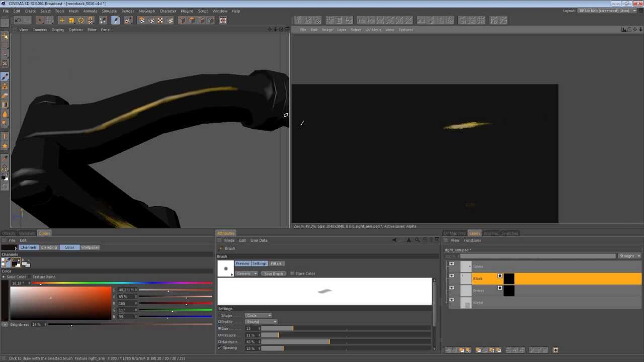Click the brush Size slider bar

(346, 328)
